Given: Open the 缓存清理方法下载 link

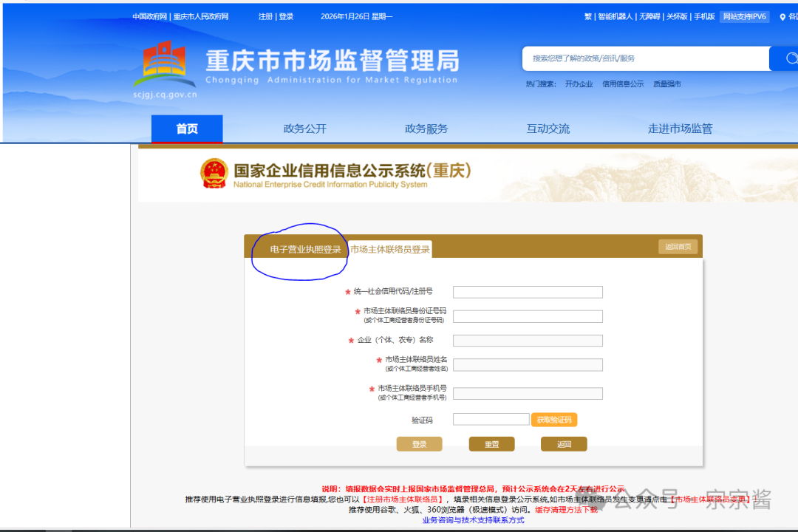Looking at the screenshot, I should pyautogui.click(x=566, y=510).
